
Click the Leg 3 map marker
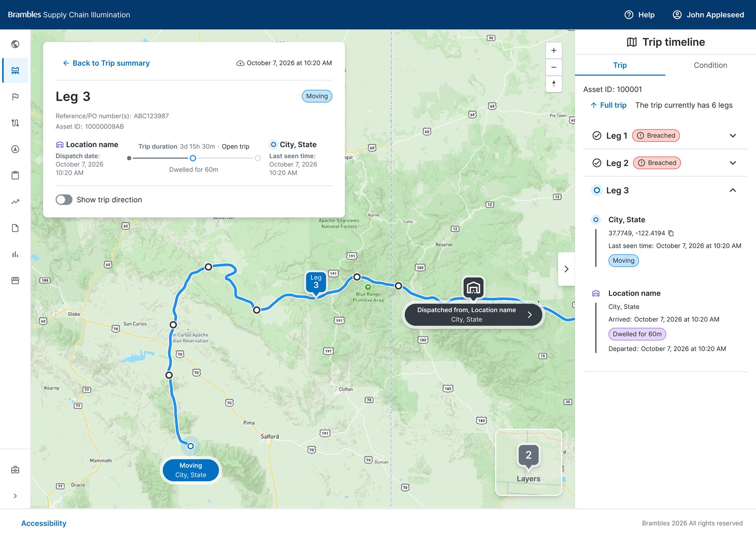tap(316, 283)
